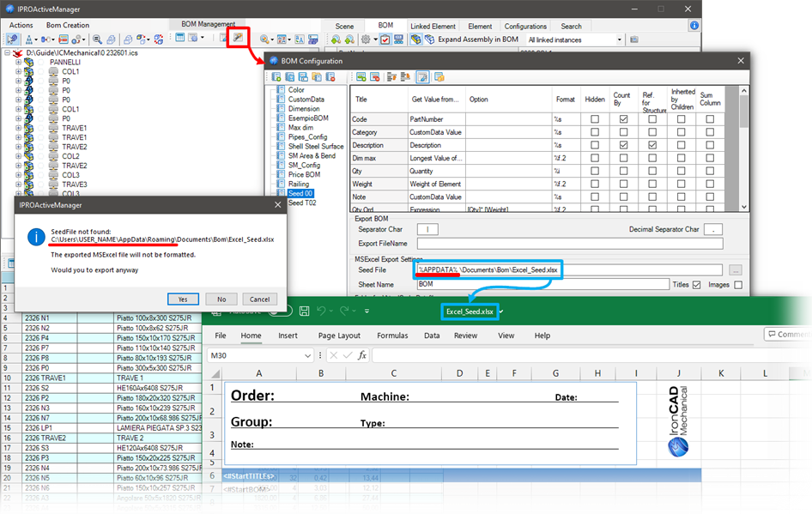The image size is (812, 514).
Task: Open the All linked instances dropdown
Action: click(619, 39)
